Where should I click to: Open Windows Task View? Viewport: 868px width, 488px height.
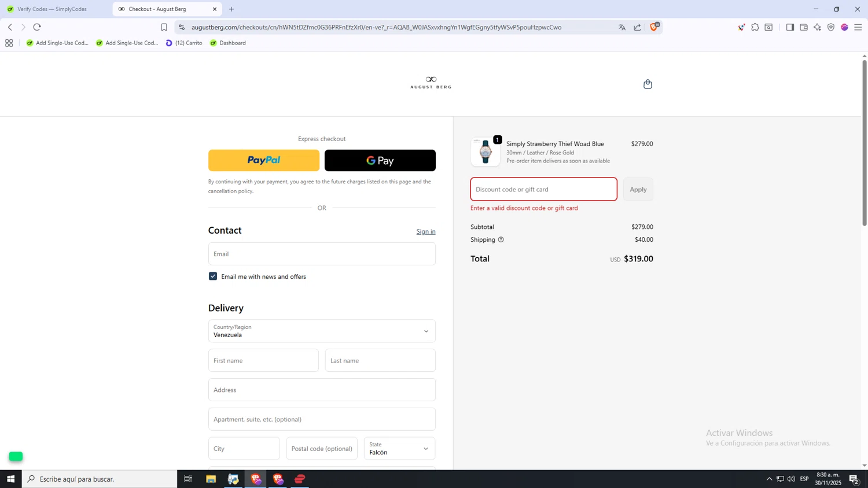click(188, 479)
